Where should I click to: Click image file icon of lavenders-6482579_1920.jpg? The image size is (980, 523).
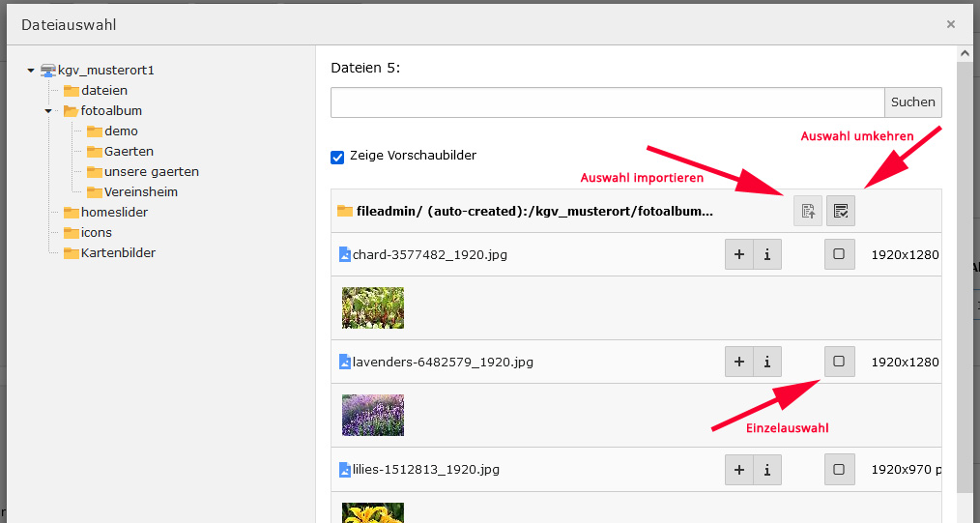tap(344, 362)
